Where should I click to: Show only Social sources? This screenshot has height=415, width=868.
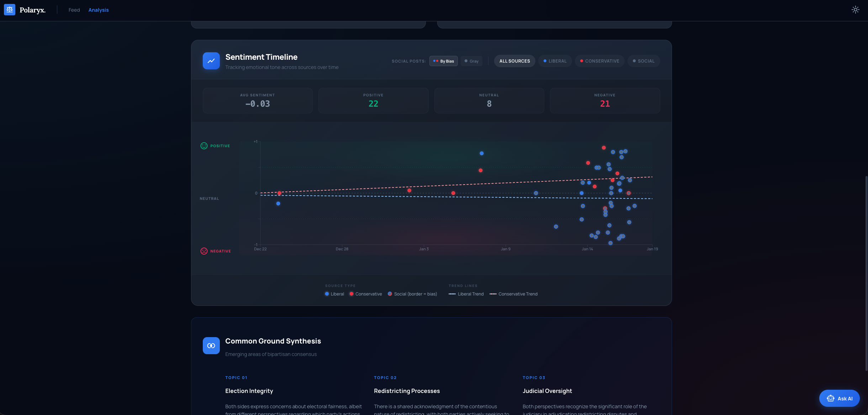click(644, 61)
